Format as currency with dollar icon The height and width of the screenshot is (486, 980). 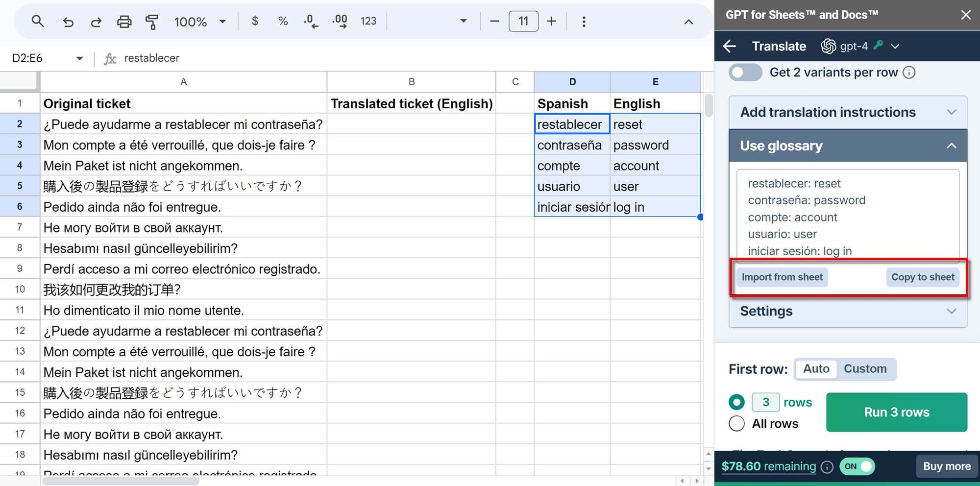tap(255, 21)
